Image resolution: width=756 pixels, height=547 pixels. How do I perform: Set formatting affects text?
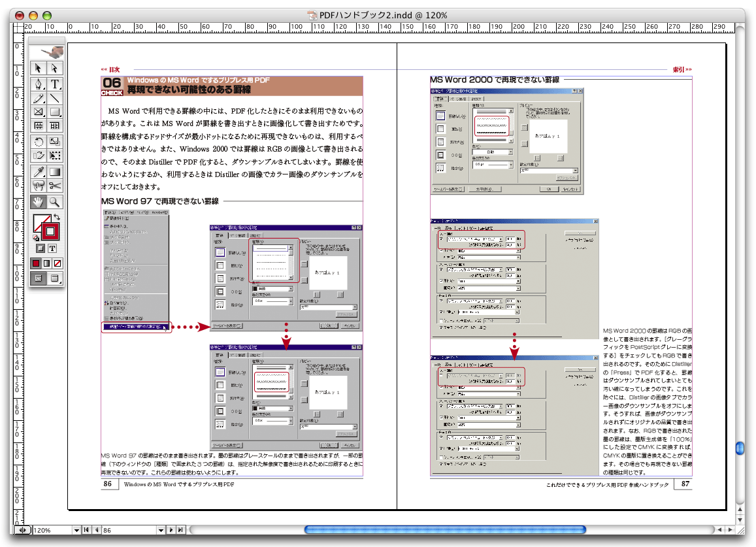coord(52,248)
